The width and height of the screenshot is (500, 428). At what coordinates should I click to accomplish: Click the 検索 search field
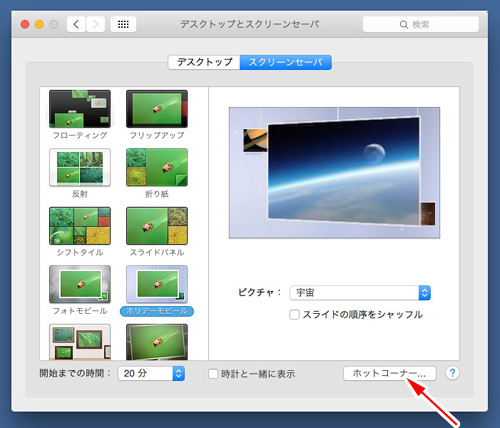point(421,24)
